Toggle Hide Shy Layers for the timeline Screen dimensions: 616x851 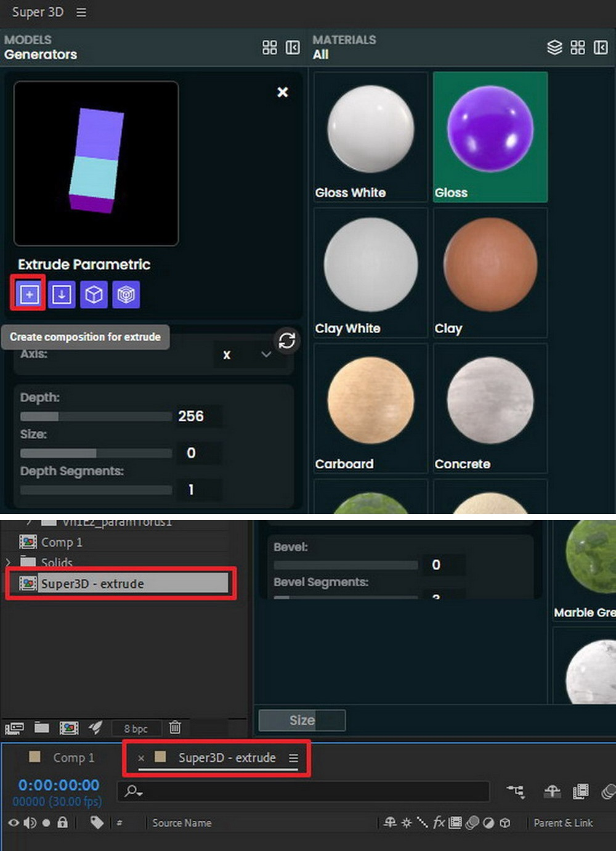(552, 791)
